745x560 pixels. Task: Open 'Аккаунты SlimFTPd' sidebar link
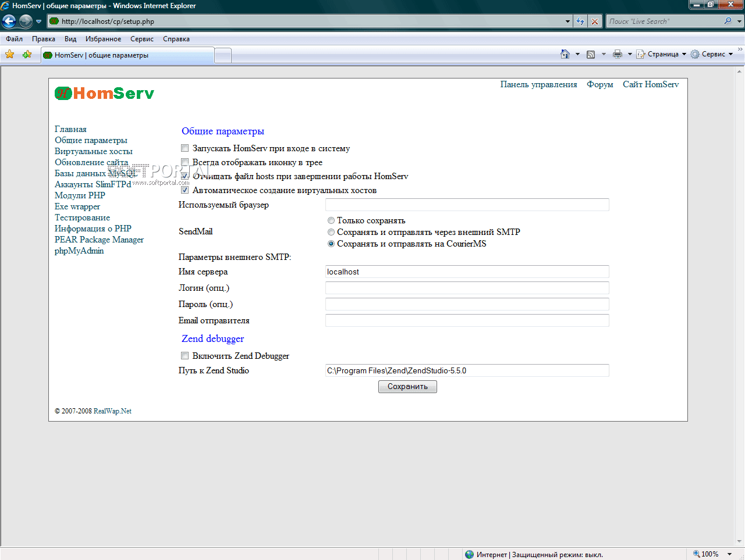93,184
